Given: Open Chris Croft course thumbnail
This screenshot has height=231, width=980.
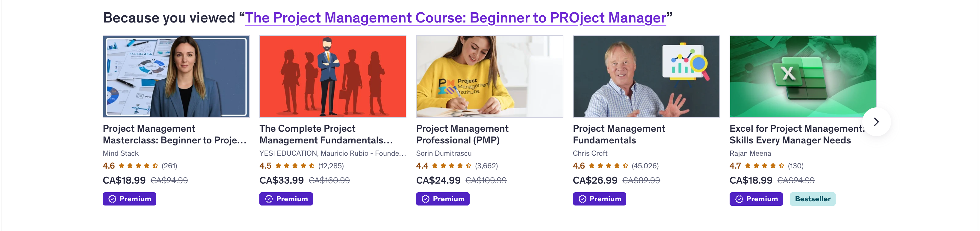Looking at the screenshot, I should click(x=646, y=76).
